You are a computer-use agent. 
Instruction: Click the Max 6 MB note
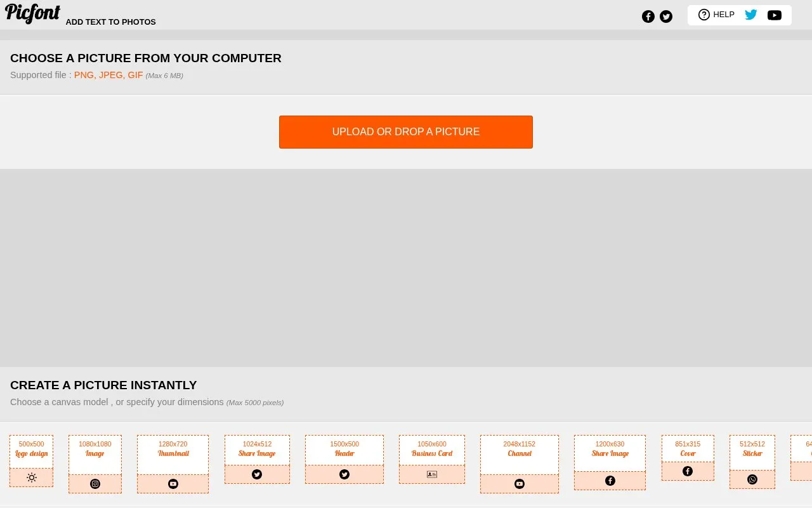pos(164,76)
